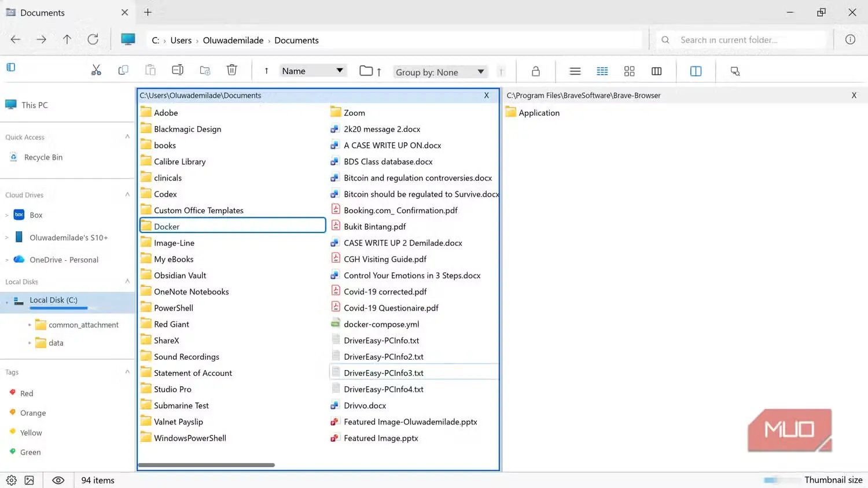Refresh the current folder
Viewport: 868px width, 488px height.
tap(93, 40)
